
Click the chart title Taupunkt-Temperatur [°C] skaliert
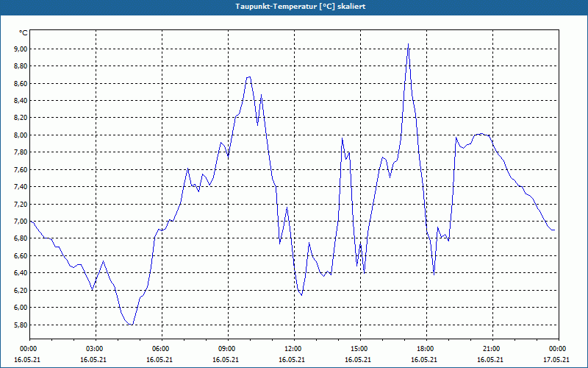tap(301, 7)
